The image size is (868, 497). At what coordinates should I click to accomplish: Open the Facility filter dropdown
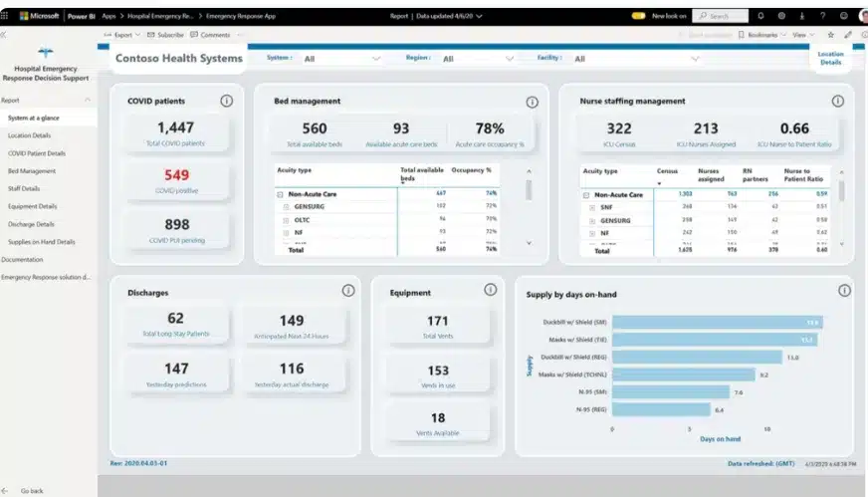pyautogui.click(x=636, y=59)
